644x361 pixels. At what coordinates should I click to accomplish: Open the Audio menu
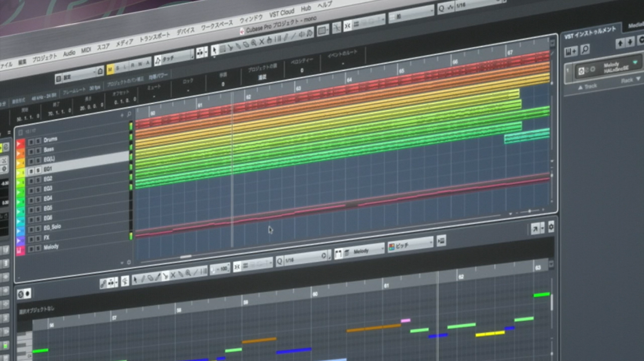pos(69,53)
